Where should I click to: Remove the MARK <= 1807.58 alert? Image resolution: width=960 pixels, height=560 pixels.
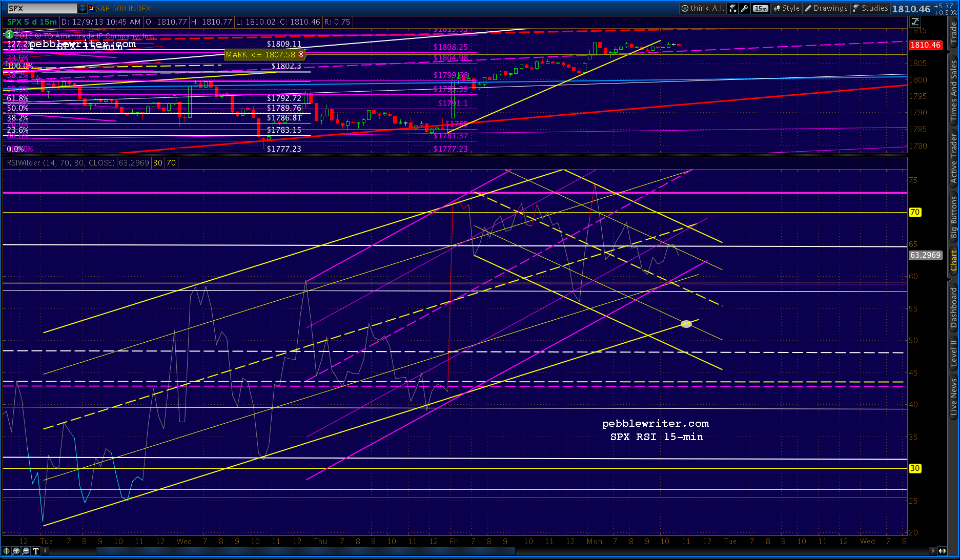pos(301,54)
